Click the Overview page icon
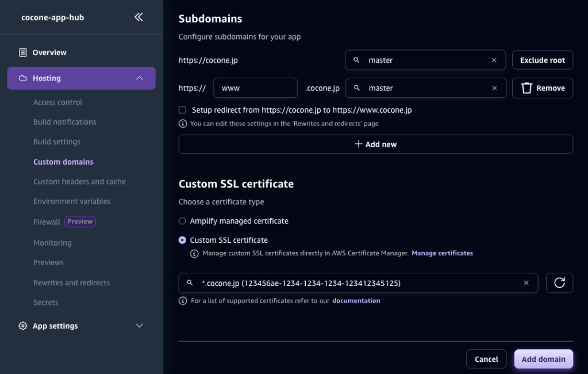Viewport: 588px width, 374px height. pyautogui.click(x=22, y=52)
